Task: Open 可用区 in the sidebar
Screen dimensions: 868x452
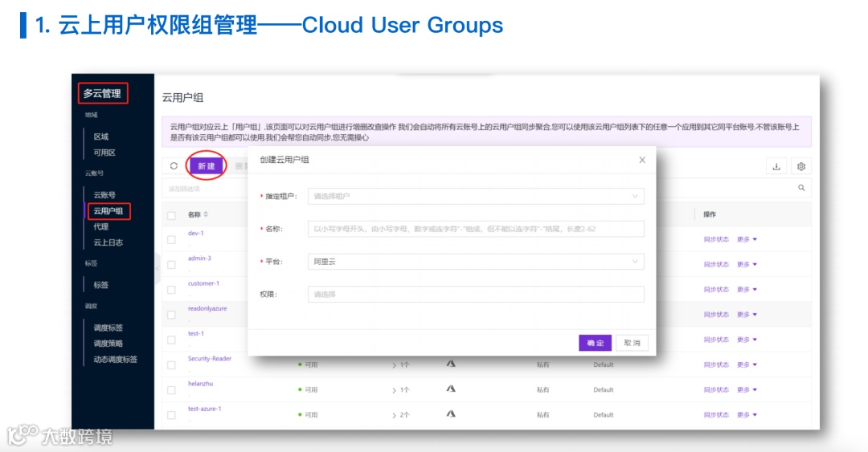Action: tap(104, 153)
